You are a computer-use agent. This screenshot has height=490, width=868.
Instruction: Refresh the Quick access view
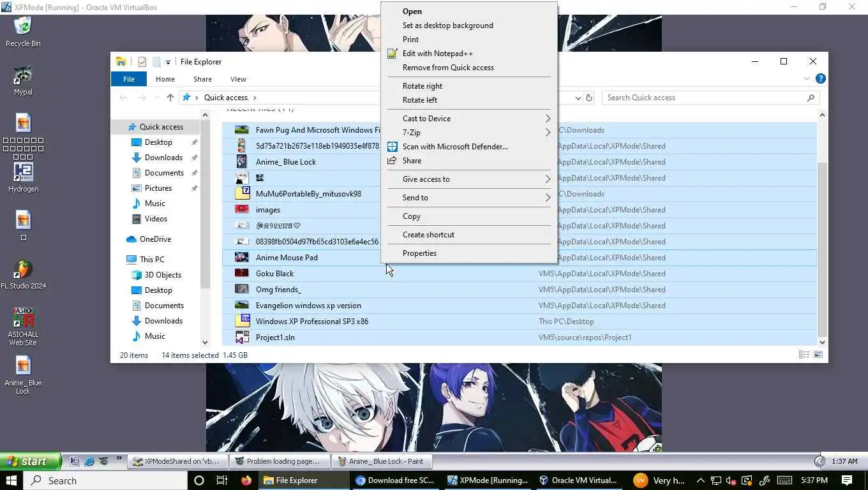click(x=589, y=98)
